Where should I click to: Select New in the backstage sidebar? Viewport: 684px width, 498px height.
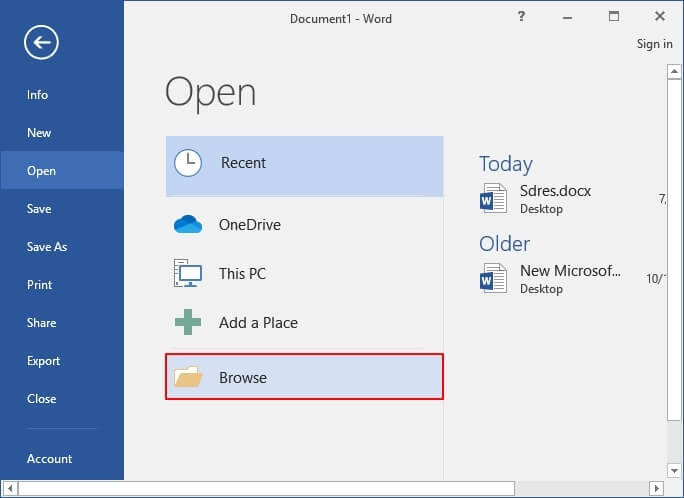point(39,133)
